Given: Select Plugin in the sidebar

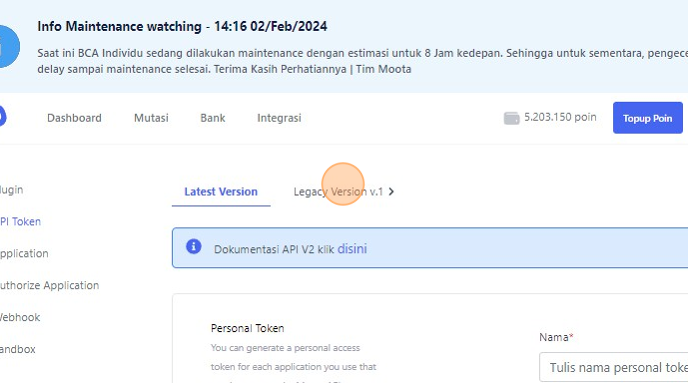Looking at the screenshot, I should (x=11, y=190).
